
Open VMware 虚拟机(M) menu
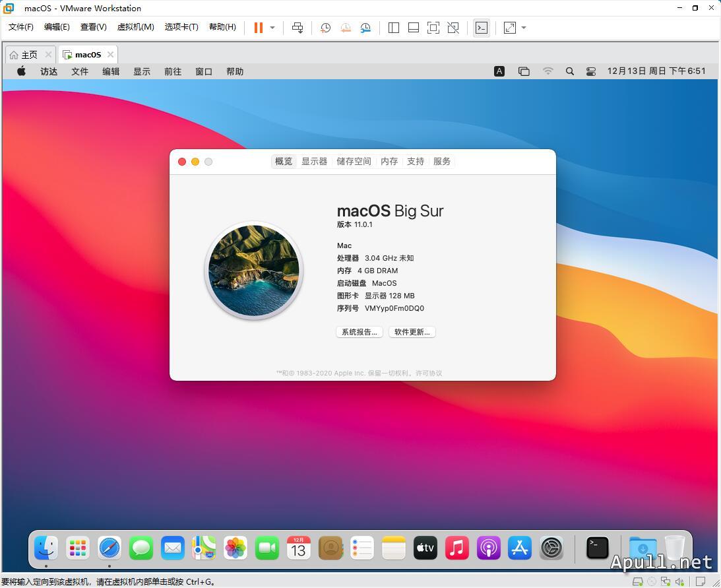(x=135, y=27)
